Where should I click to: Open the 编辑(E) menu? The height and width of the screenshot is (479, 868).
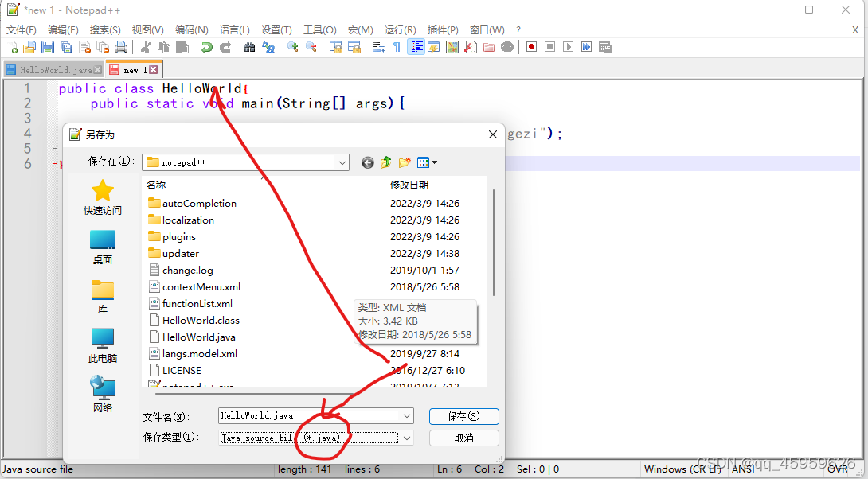coord(63,30)
